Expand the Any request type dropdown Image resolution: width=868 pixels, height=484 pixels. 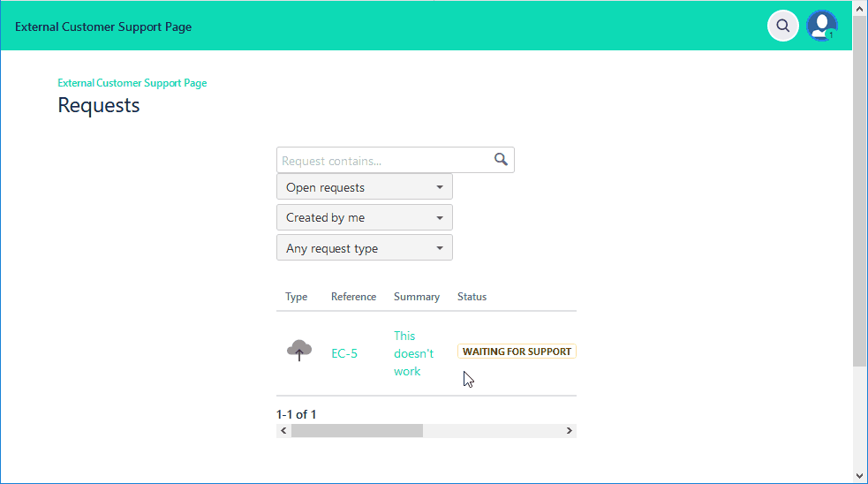(x=364, y=248)
